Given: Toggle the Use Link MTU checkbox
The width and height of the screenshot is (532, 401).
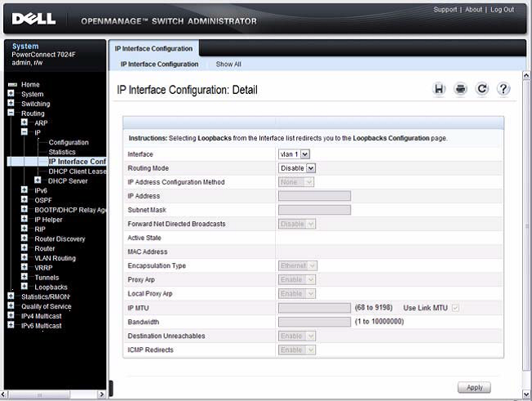Looking at the screenshot, I should click(455, 307).
